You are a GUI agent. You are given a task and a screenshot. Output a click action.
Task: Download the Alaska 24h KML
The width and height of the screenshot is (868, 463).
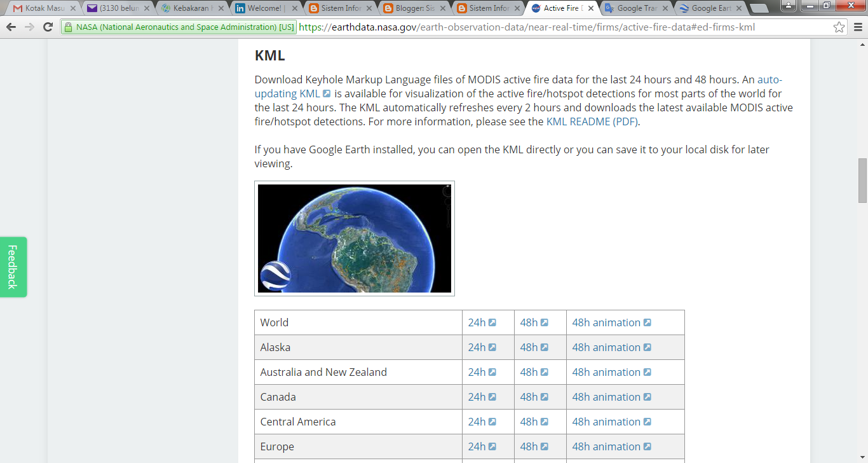click(482, 347)
